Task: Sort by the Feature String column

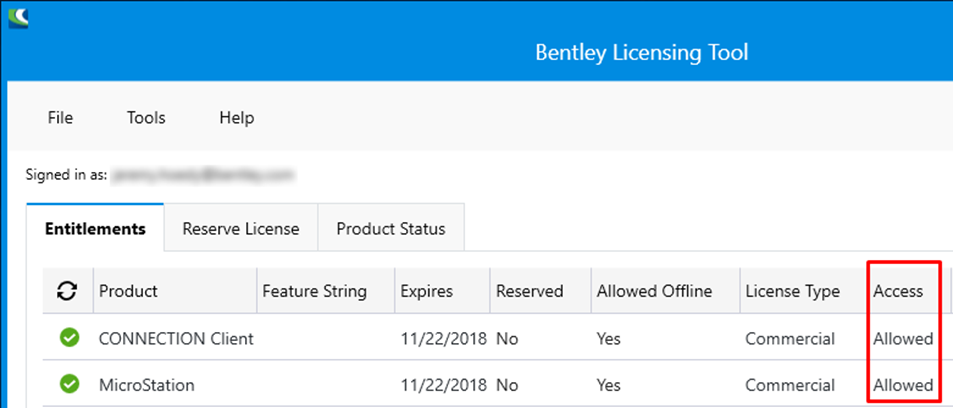Action: [x=314, y=291]
